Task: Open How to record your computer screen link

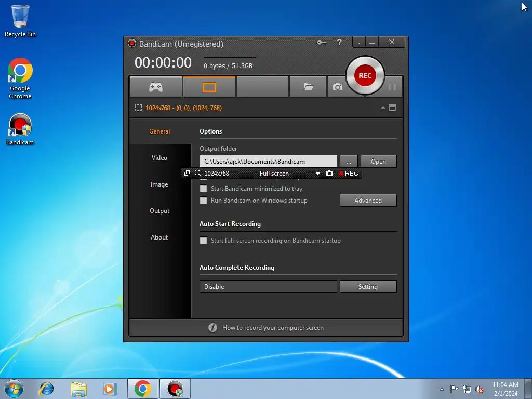Action: [x=273, y=328]
